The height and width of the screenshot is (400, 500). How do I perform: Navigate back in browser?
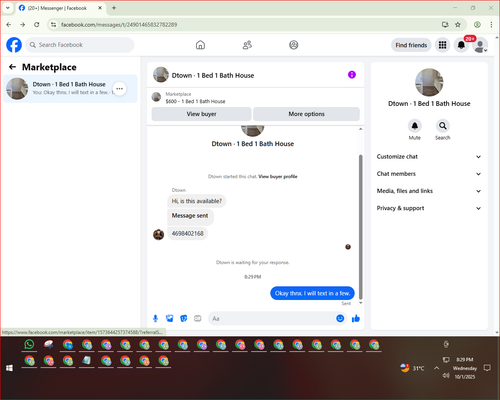click(x=9, y=25)
